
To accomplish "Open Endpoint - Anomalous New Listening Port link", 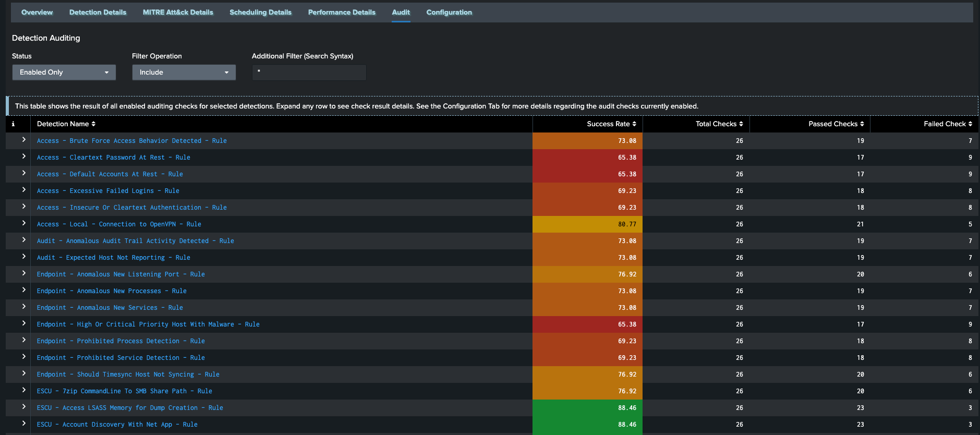I will [x=120, y=274].
